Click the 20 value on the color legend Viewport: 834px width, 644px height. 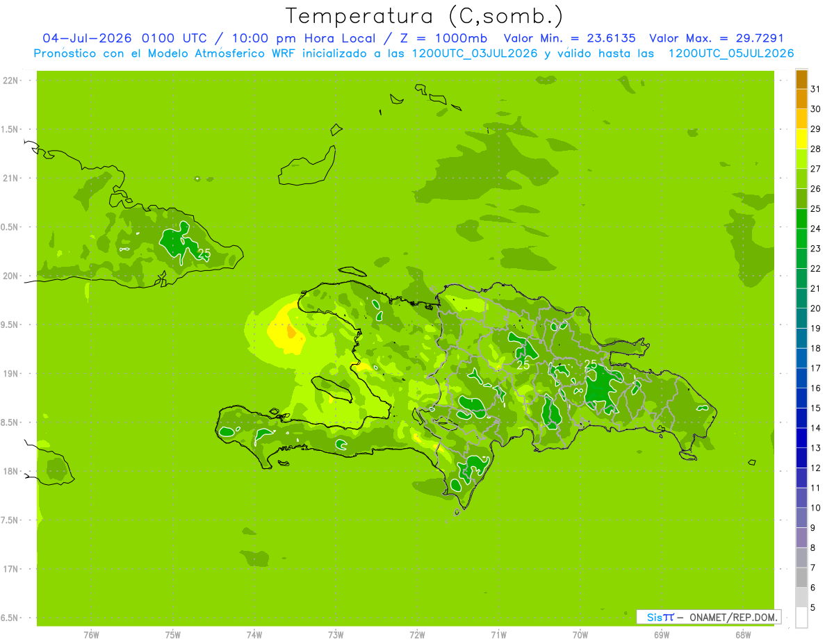[815, 308]
